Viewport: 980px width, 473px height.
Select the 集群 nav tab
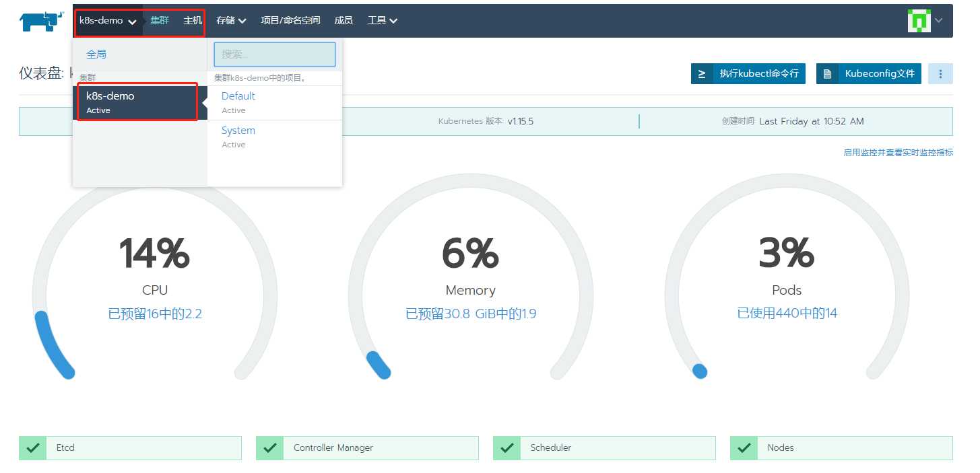click(x=160, y=21)
